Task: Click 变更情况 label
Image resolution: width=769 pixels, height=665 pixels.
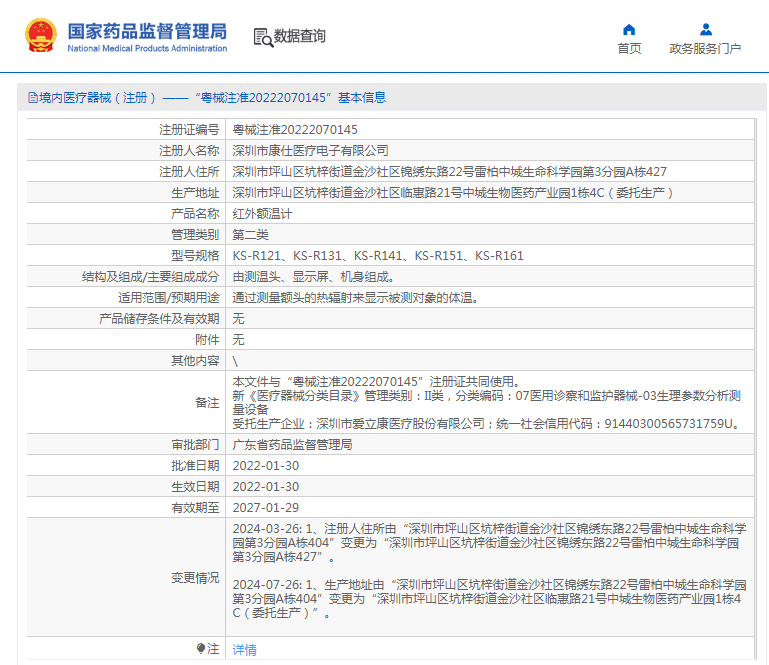Action: 195,578
